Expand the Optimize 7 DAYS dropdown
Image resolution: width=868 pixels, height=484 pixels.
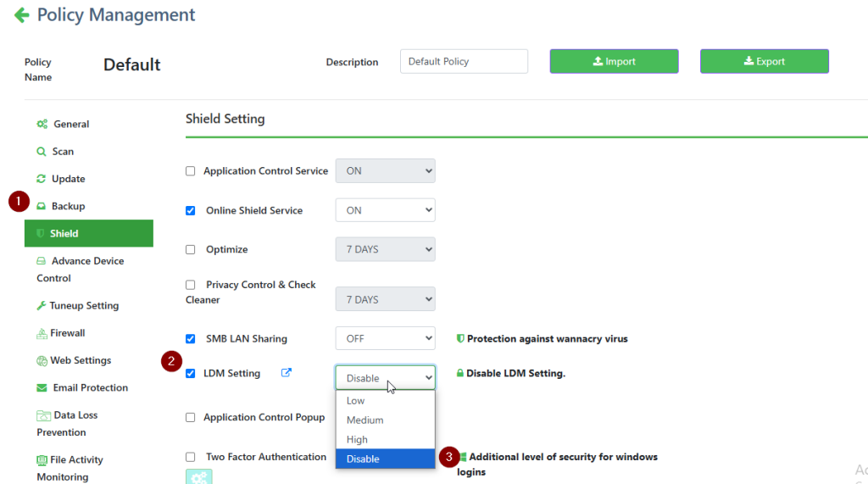(385, 250)
